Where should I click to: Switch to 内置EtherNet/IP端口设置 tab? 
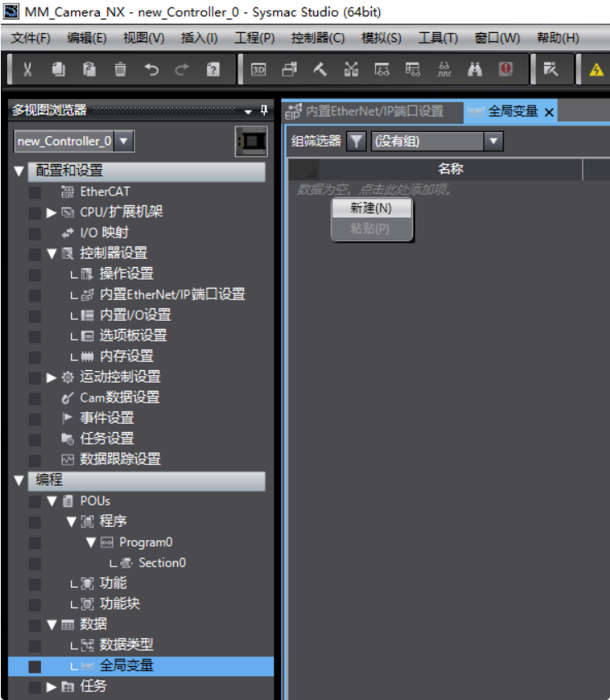(x=374, y=111)
